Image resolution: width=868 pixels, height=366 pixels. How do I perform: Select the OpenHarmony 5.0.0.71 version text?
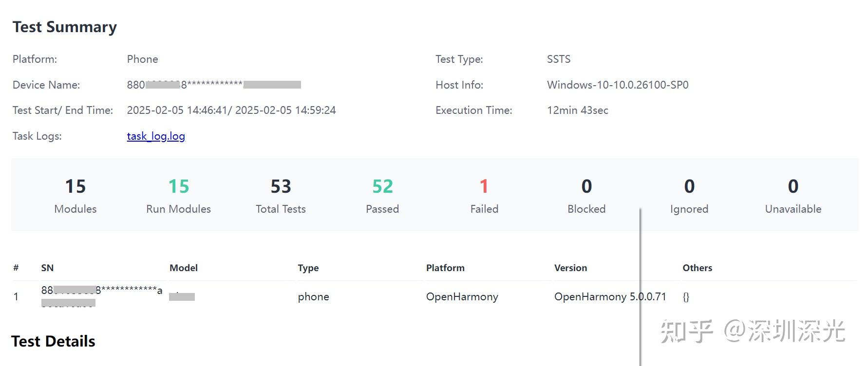point(611,296)
